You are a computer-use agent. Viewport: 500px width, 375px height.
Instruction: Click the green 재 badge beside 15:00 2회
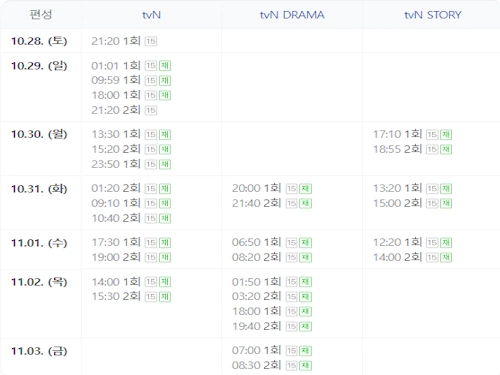coord(446,203)
